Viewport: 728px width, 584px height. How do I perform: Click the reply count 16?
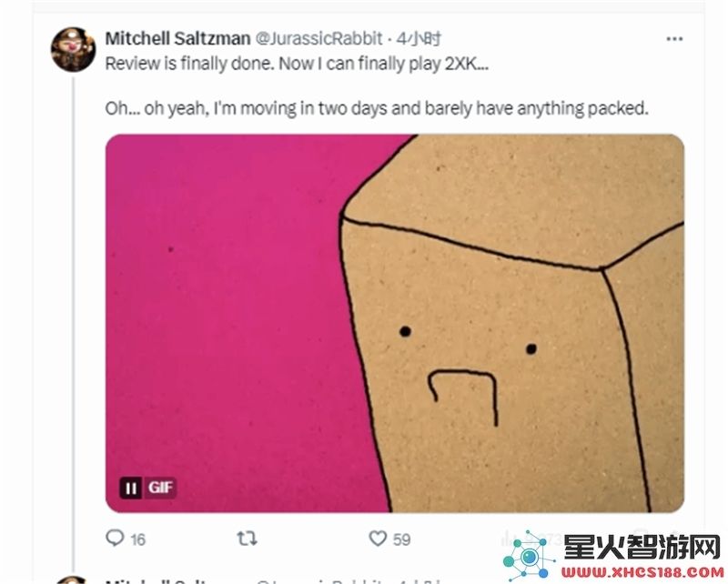click(x=138, y=539)
